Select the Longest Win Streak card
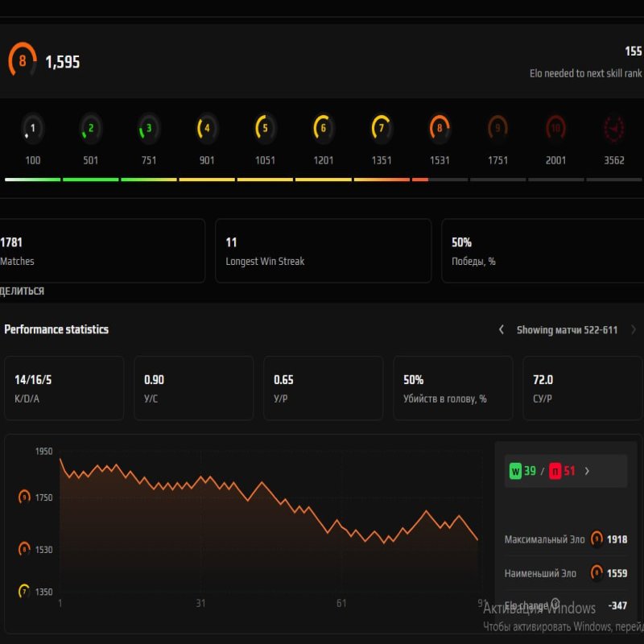 click(322, 250)
